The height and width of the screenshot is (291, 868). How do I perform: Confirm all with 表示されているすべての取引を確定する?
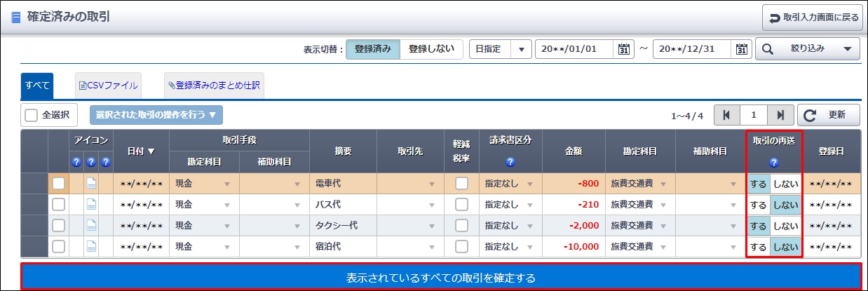point(441,278)
